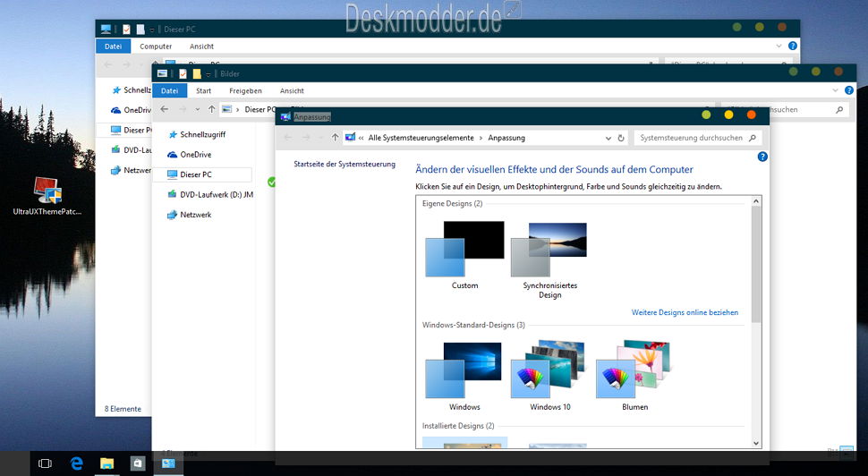Click the help icon in Dieser PC window ribbon
Screen dimensions: 868x476
pos(793,46)
